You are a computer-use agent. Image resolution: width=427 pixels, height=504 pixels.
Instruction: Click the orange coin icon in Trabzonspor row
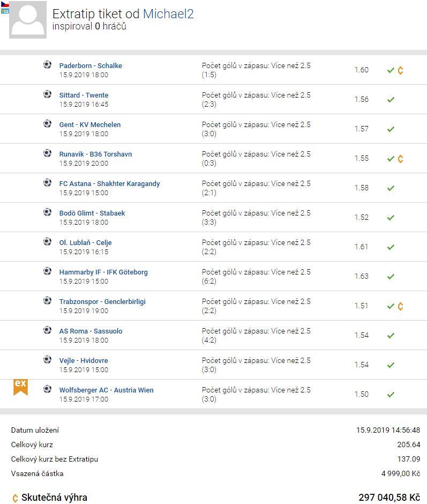400,306
